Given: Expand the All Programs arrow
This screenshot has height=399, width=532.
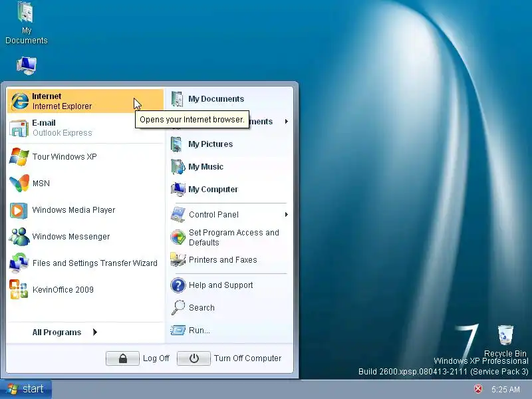Looking at the screenshot, I should point(95,332).
